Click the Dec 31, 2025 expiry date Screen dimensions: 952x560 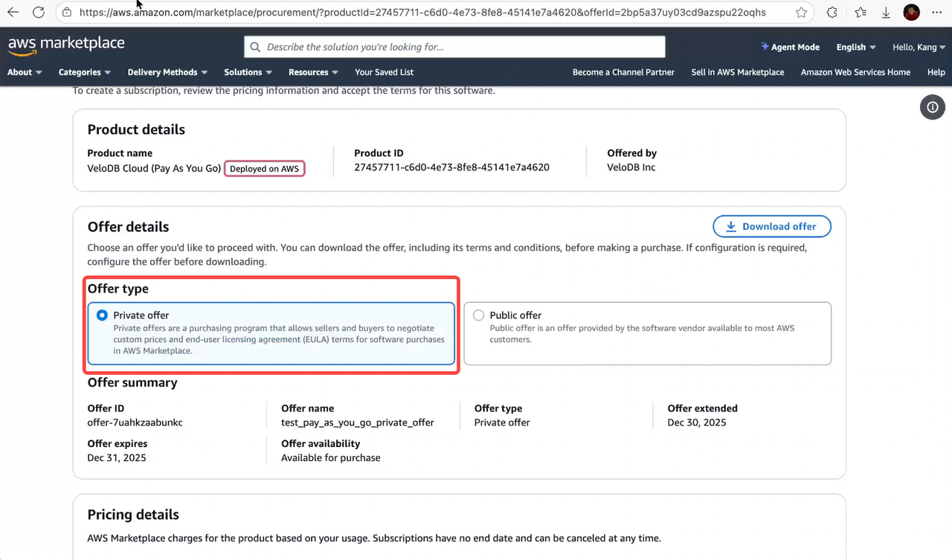tap(117, 457)
